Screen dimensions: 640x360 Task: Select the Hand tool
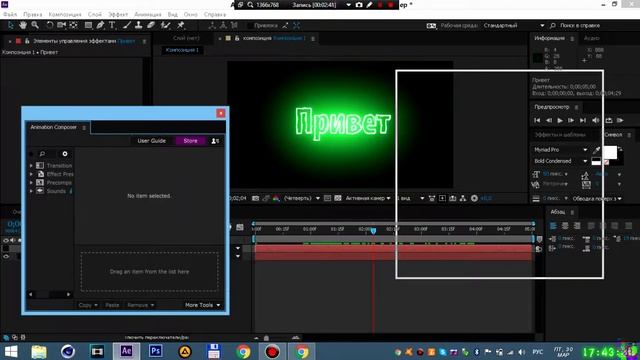[x=23, y=25]
